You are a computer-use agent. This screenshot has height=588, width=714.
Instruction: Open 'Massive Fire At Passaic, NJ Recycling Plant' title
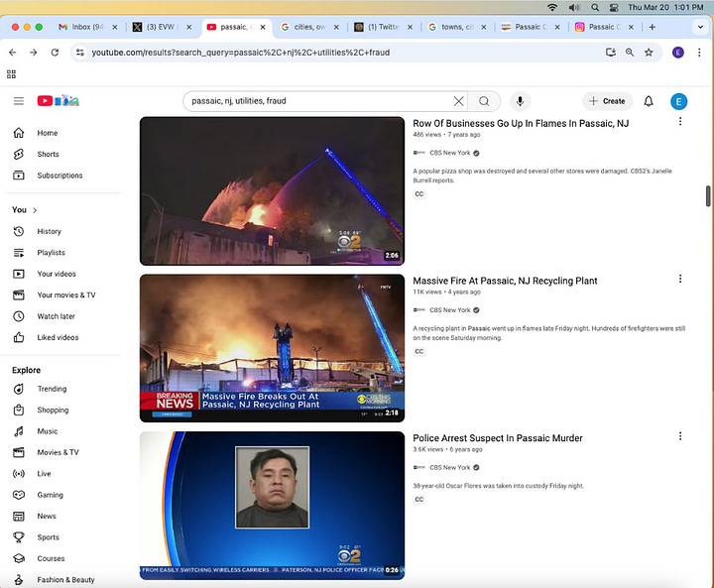[505, 281]
